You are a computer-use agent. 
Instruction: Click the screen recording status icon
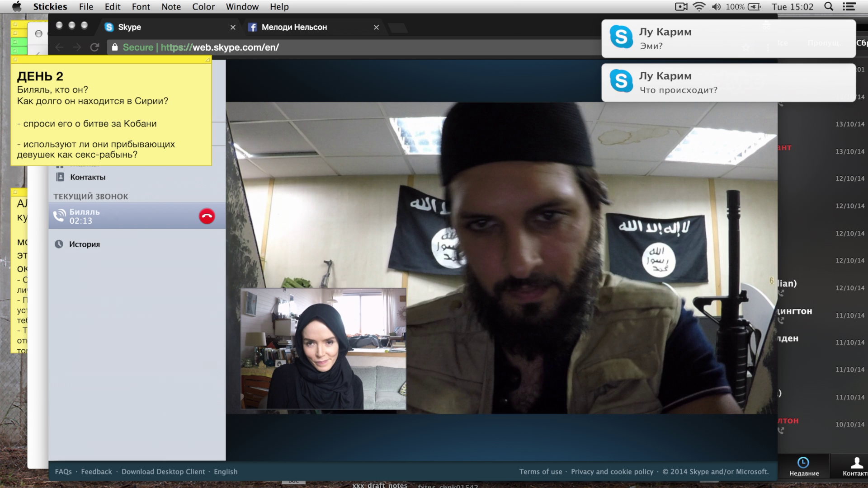tap(681, 7)
